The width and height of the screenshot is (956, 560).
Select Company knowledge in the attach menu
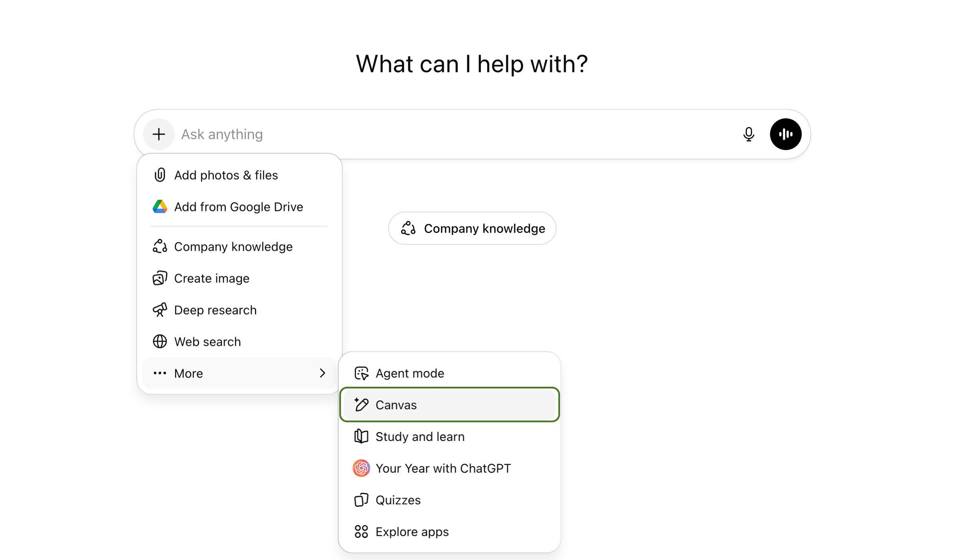coord(233,247)
